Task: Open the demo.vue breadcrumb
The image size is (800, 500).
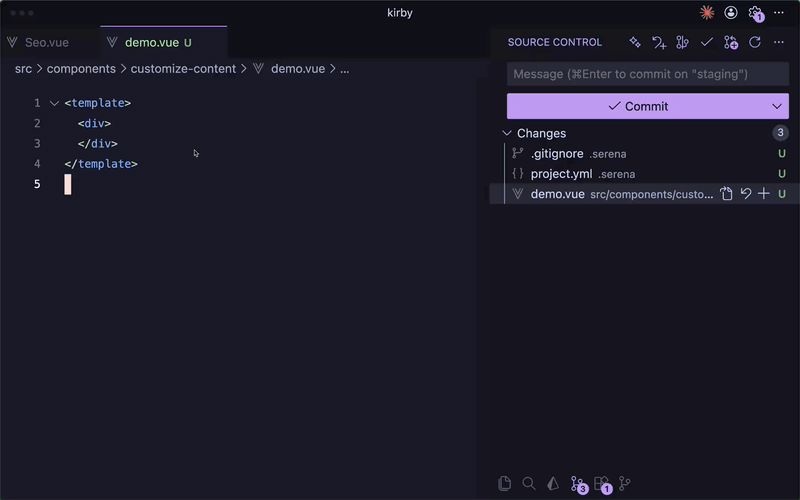Action: [298, 69]
